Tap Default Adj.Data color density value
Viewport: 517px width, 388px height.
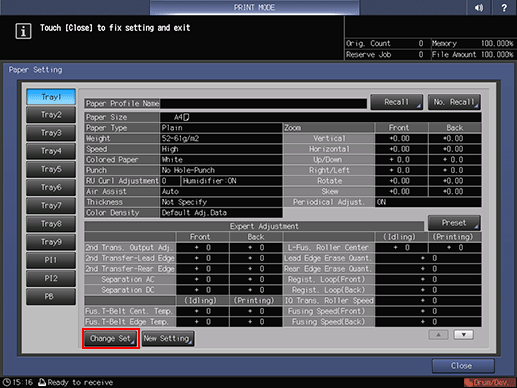(x=221, y=213)
